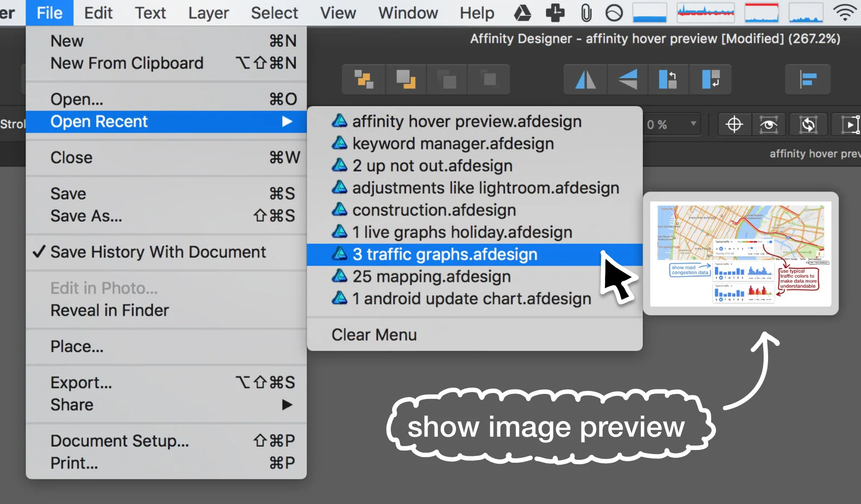The width and height of the screenshot is (861, 504).
Task: Open recent file construction.afdesign
Action: click(475, 210)
